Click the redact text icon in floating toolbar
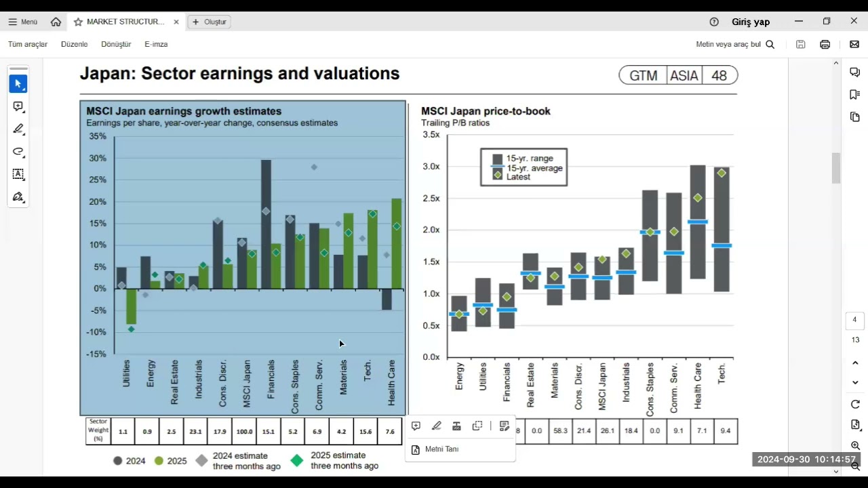Image resolution: width=868 pixels, height=488 pixels. tap(456, 426)
